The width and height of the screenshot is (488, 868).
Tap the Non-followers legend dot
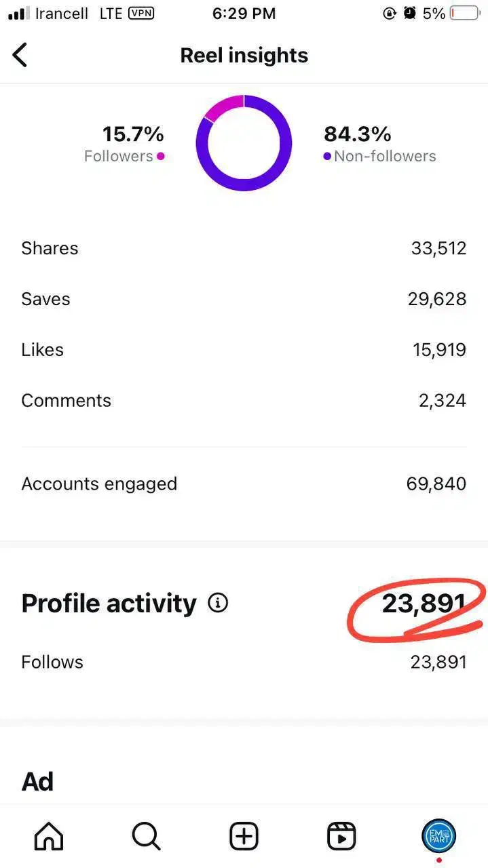point(327,157)
